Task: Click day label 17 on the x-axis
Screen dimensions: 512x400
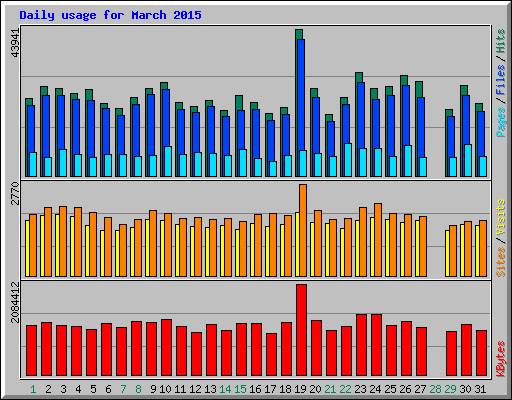Action: [270, 389]
